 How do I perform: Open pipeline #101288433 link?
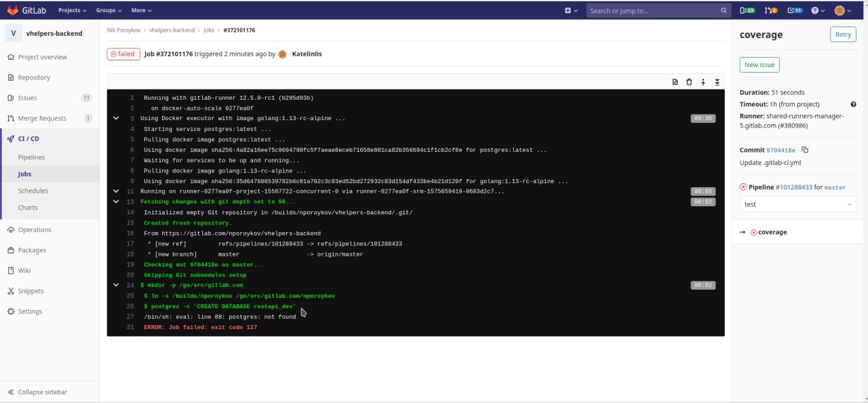coord(793,187)
